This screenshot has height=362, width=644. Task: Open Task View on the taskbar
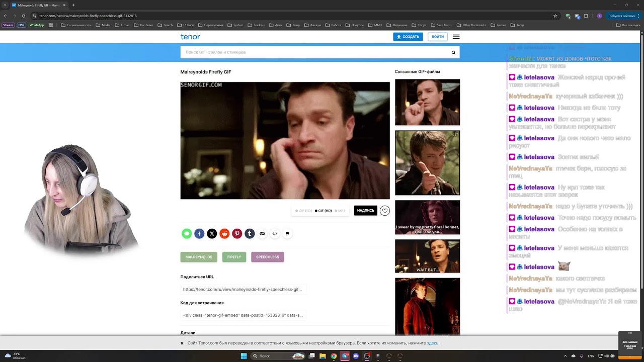click(x=312, y=356)
